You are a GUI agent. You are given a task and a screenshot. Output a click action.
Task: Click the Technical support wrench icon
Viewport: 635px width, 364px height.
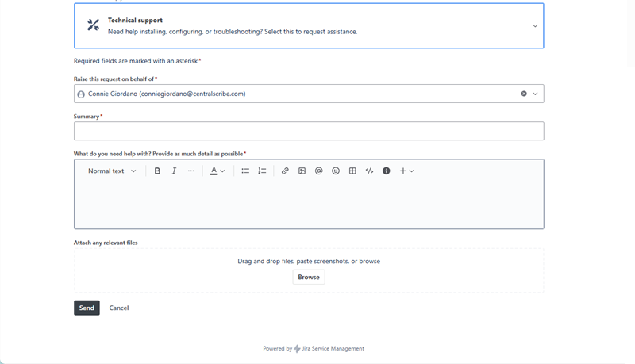click(94, 25)
